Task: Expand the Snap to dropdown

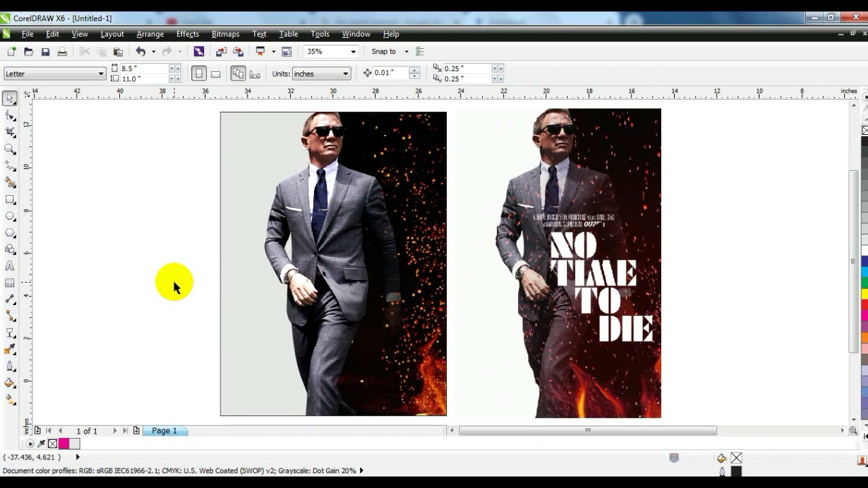Action: pyautogui.click(x=406, y=52)
